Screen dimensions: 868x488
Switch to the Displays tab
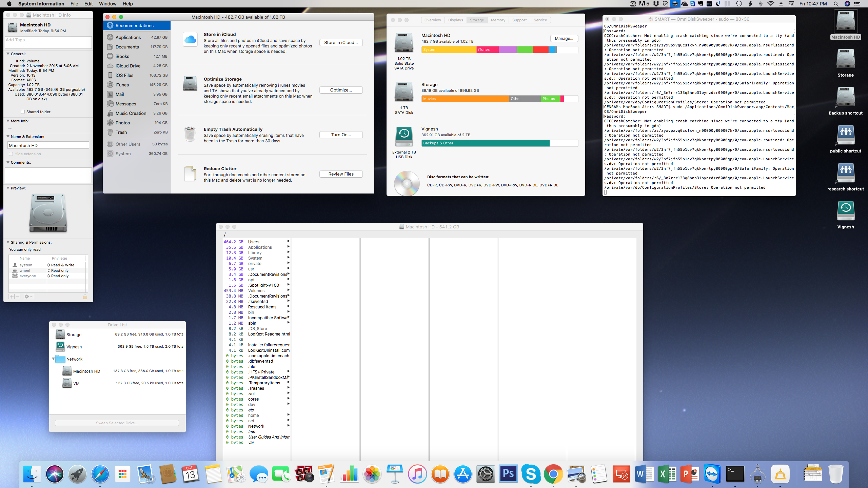(455, 20)
